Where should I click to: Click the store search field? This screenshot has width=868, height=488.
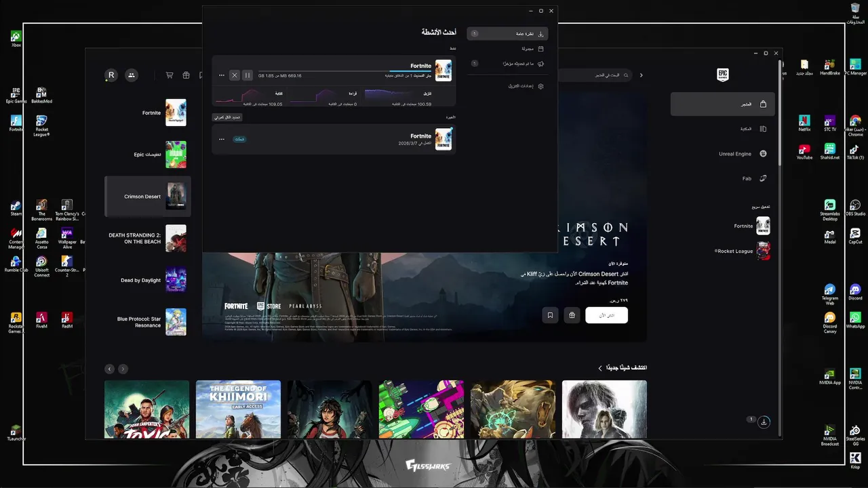[x=595, y=75]
